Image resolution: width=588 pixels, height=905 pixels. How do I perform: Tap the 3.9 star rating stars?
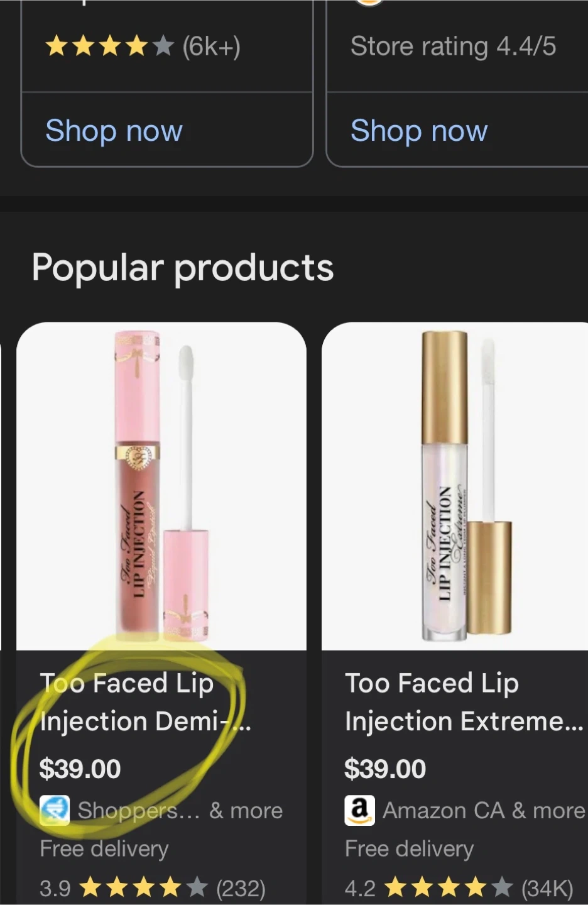[144, 887]
